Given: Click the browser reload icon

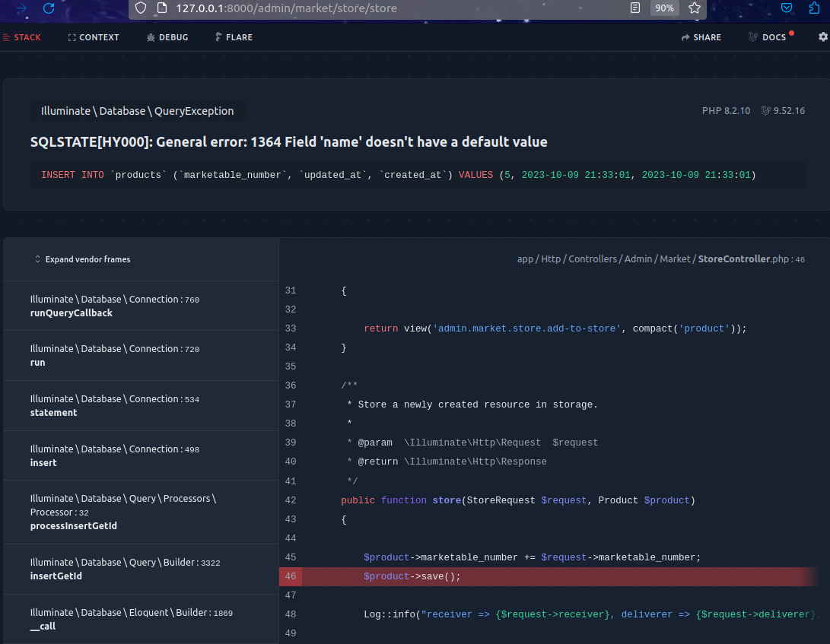Looking at the screenshot, I should [49, 8].
